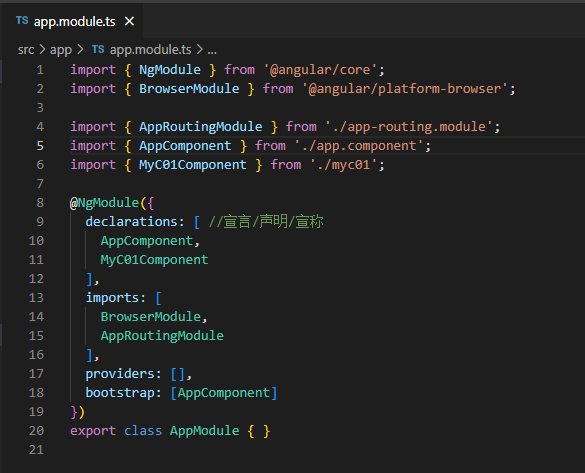Click BrowserModule in the line 2 import
Image resolution: width=585 pixels, height=473 pixels.
(x=189, y=89)
